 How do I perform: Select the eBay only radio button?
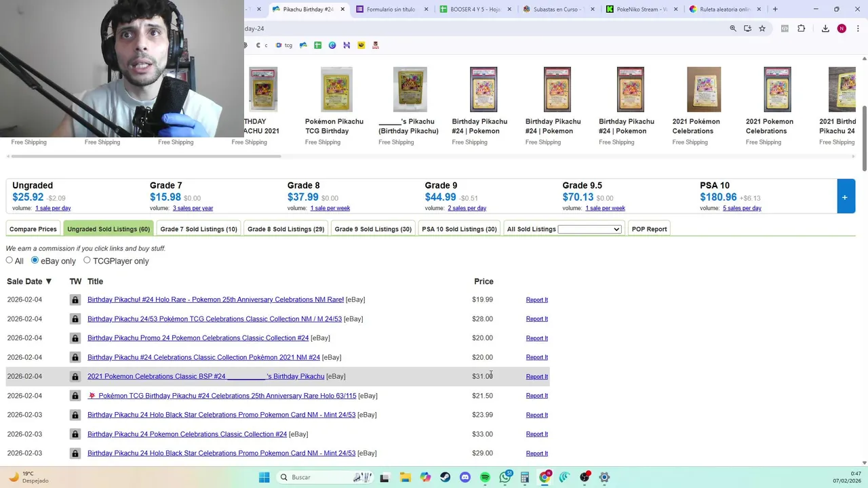(35, 260)
